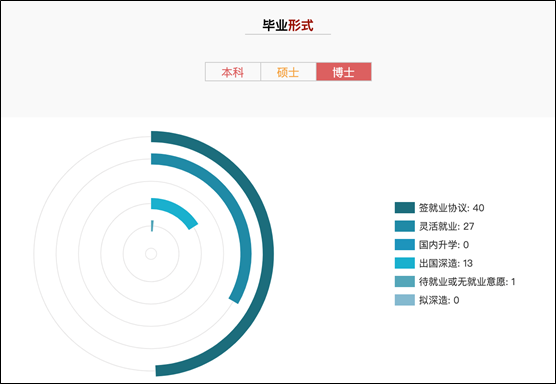
Task: Click the outermost dark teal arc
Action: 268,254
